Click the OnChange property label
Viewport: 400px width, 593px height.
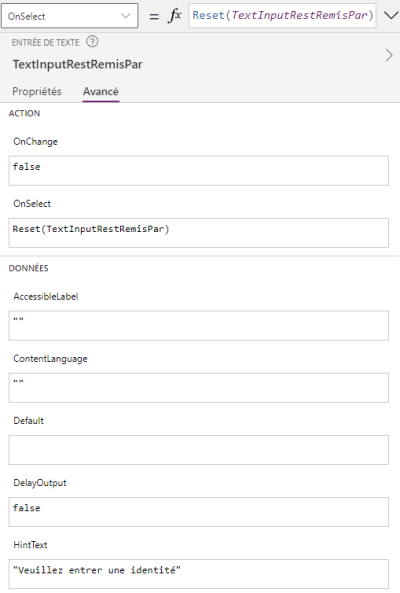(36, 142)
